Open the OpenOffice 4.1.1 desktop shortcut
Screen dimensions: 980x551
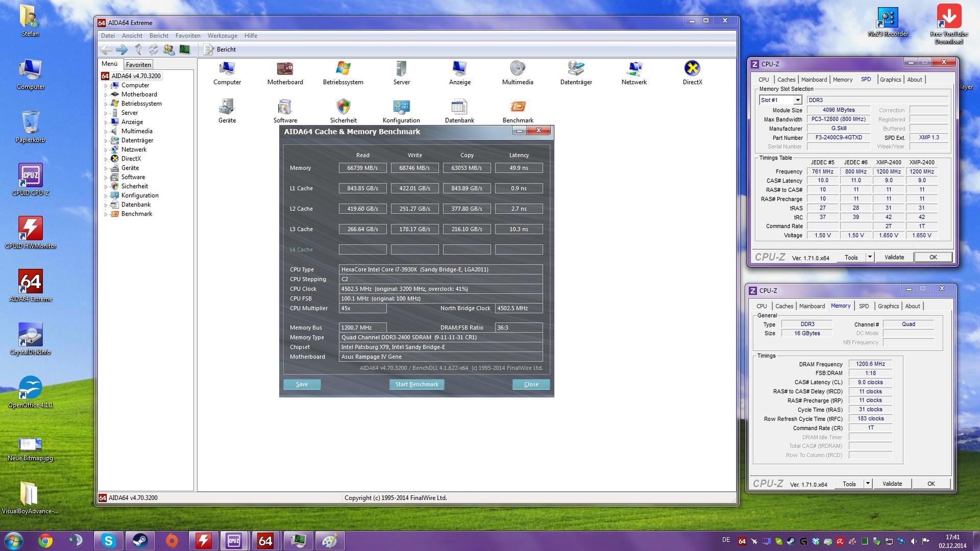click(x=30, y=392)
